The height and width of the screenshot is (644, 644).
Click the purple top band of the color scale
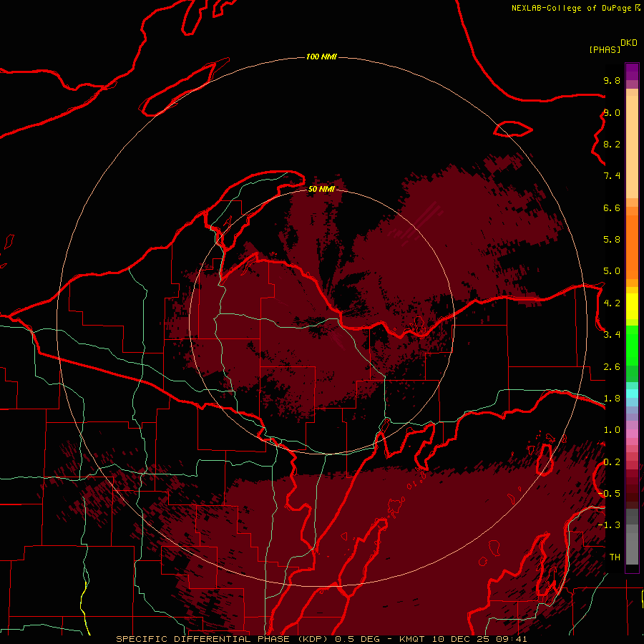click(632, 72)
